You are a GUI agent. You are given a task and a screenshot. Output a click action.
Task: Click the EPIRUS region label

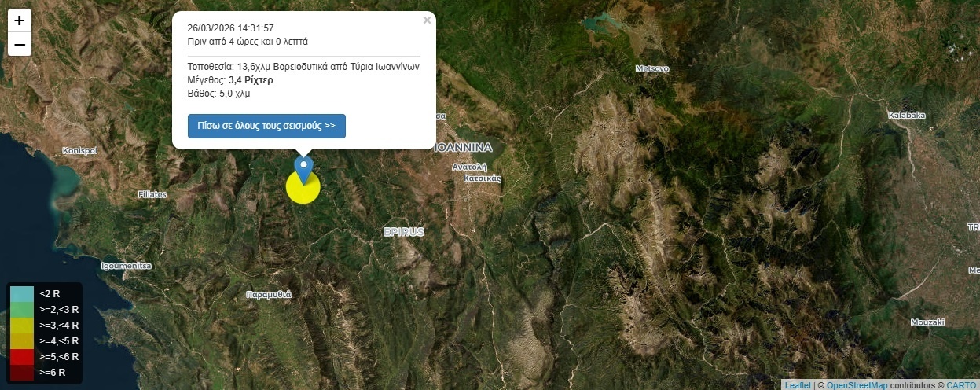tap(404, 232)
